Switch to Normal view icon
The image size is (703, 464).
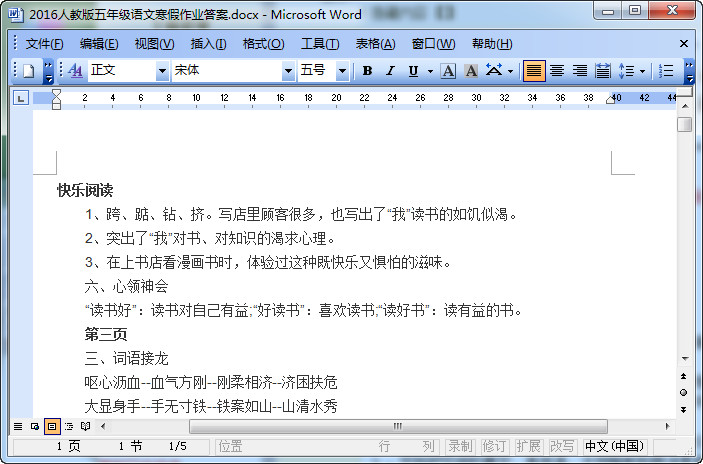[18, 426]
